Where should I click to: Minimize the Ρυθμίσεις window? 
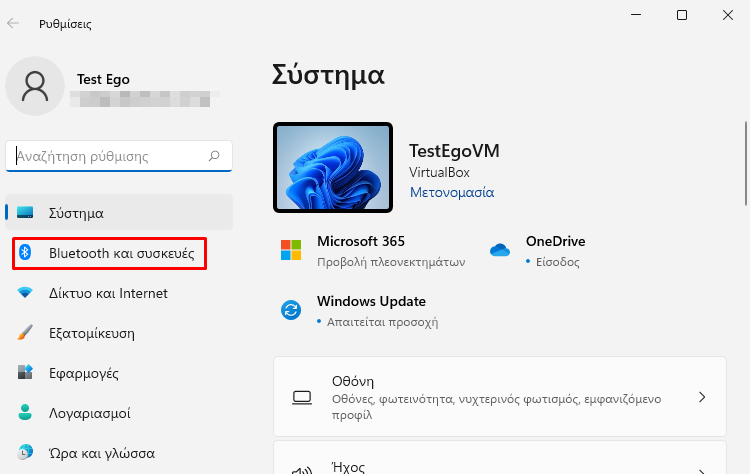coord(636,15)
